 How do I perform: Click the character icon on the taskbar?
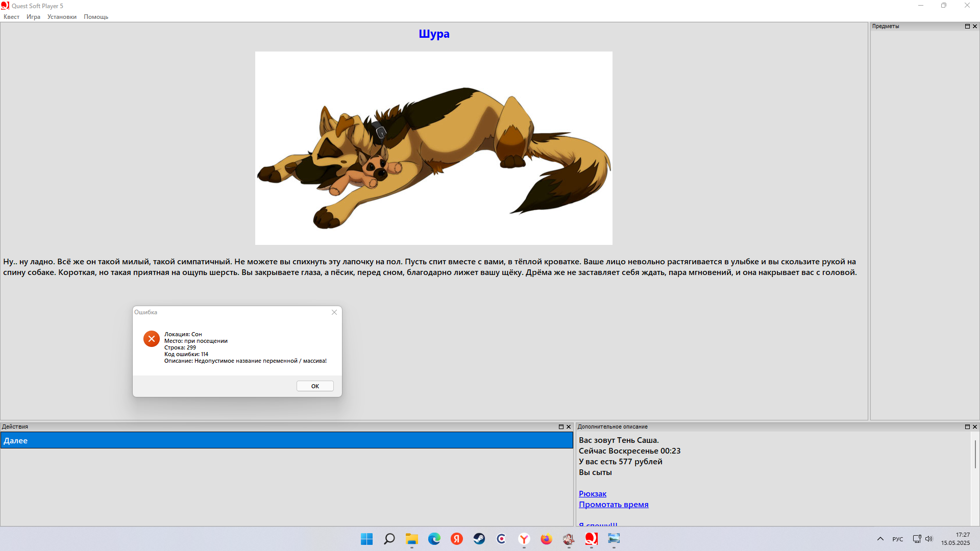pos(569,539)
